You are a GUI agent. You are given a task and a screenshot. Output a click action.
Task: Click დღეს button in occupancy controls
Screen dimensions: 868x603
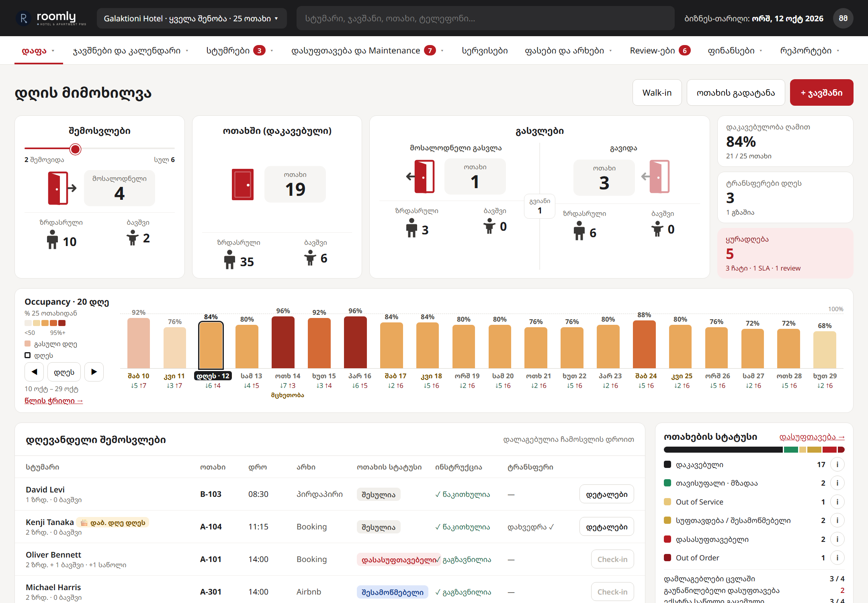click(x=64, y=372)
